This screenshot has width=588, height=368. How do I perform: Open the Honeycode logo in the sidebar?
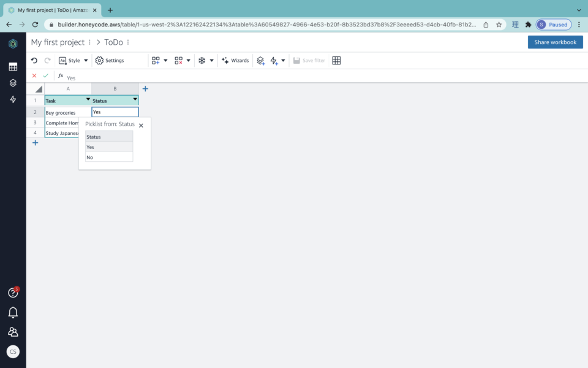(x=13, y=44)
